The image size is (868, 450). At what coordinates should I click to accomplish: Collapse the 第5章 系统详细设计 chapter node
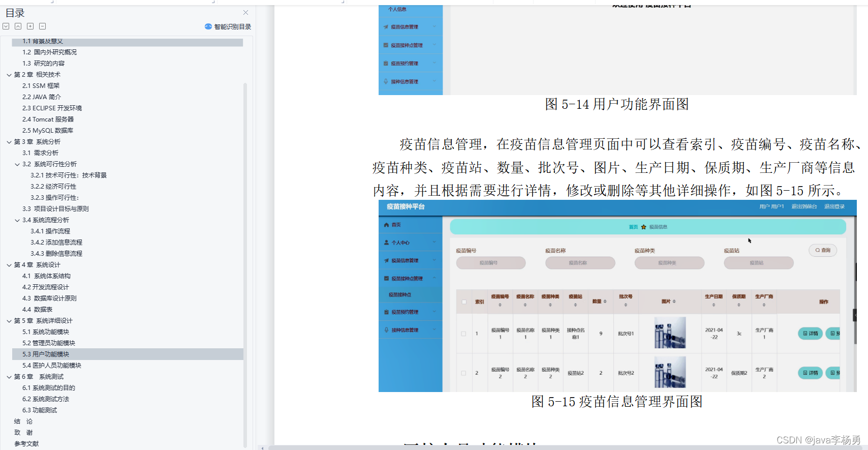pos(9,321)
